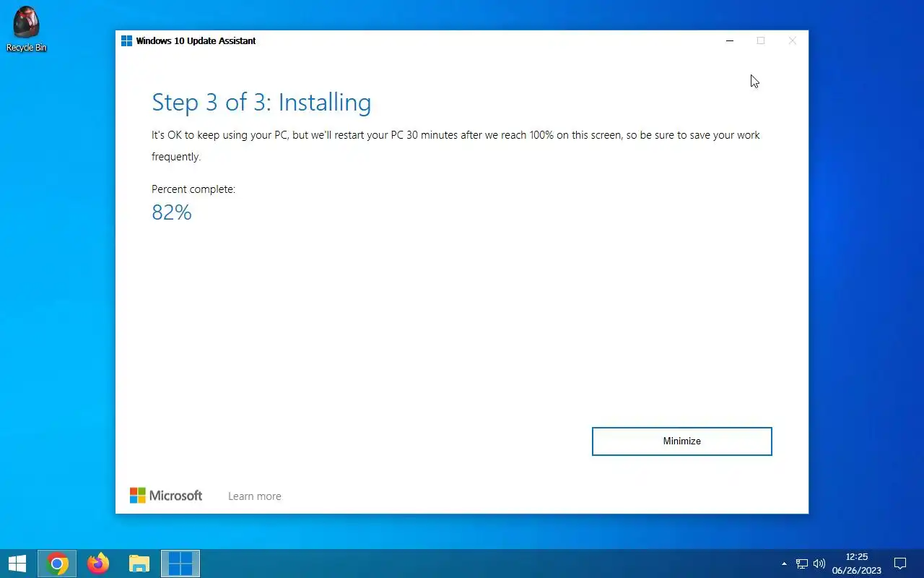Click the Microsoft logo in window footer
Viewport: 924px width, 578px height.
point(166,496)
